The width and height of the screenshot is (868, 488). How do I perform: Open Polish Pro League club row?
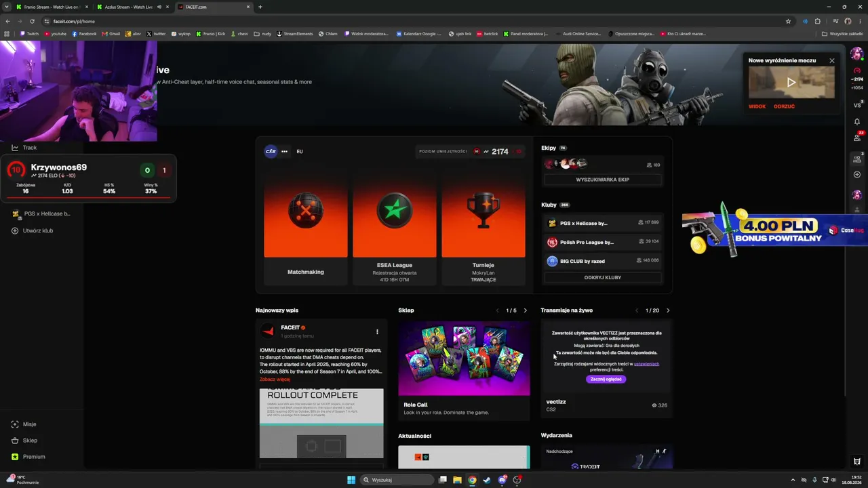click(x=602, y=242)
